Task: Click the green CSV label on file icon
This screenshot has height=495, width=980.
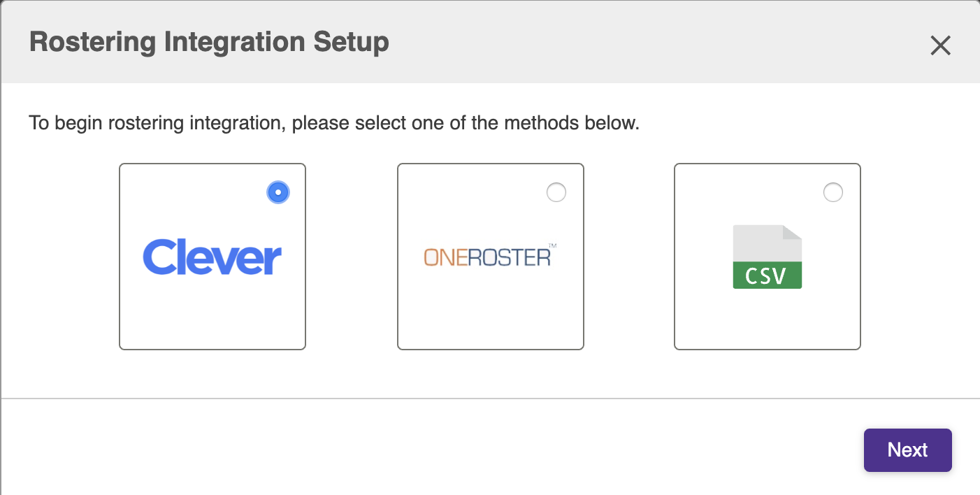Action: point(767,275)
